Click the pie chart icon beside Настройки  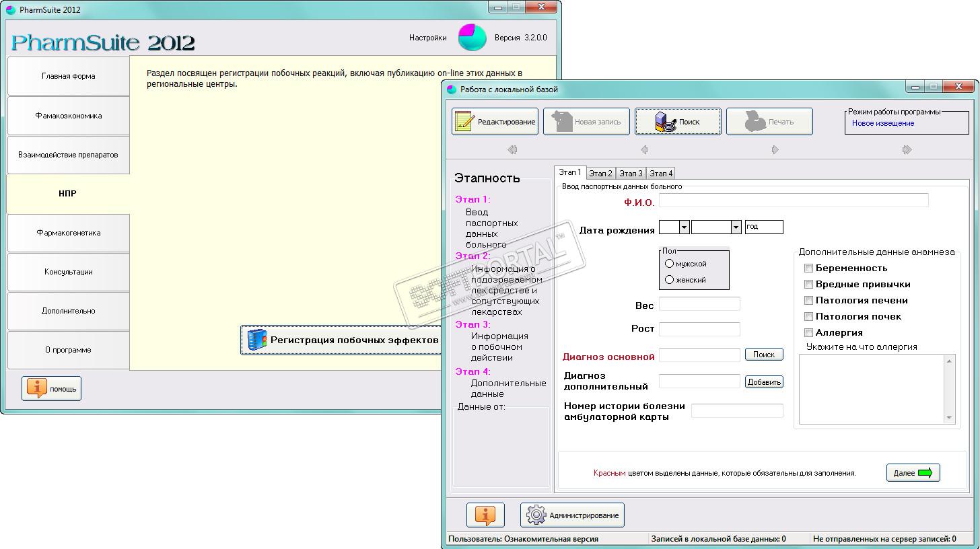473,38
